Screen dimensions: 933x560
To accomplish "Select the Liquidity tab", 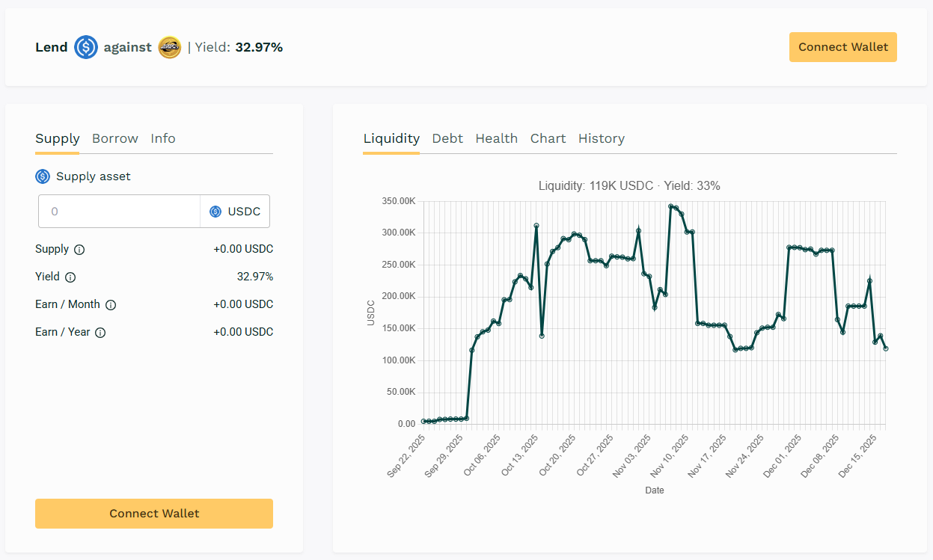I will (391, 138).
